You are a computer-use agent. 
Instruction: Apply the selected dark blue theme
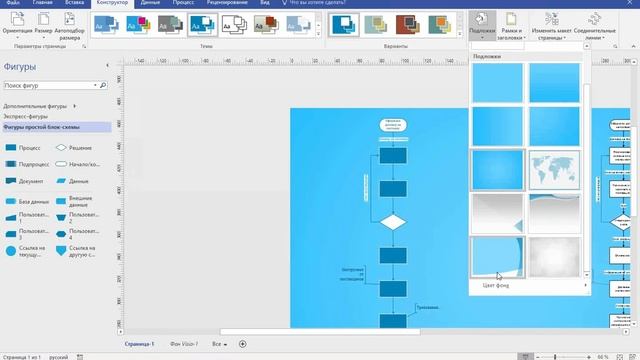[202, 25]
